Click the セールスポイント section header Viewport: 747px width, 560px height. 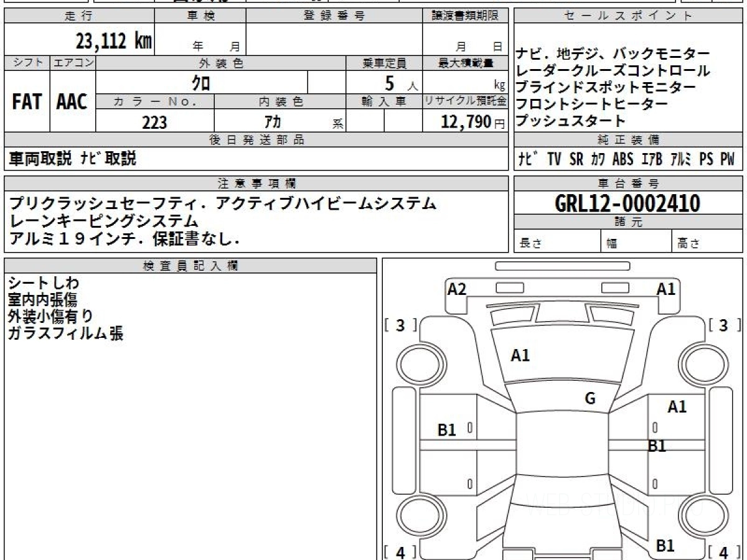pyautogui.click(x=629, y=16)
